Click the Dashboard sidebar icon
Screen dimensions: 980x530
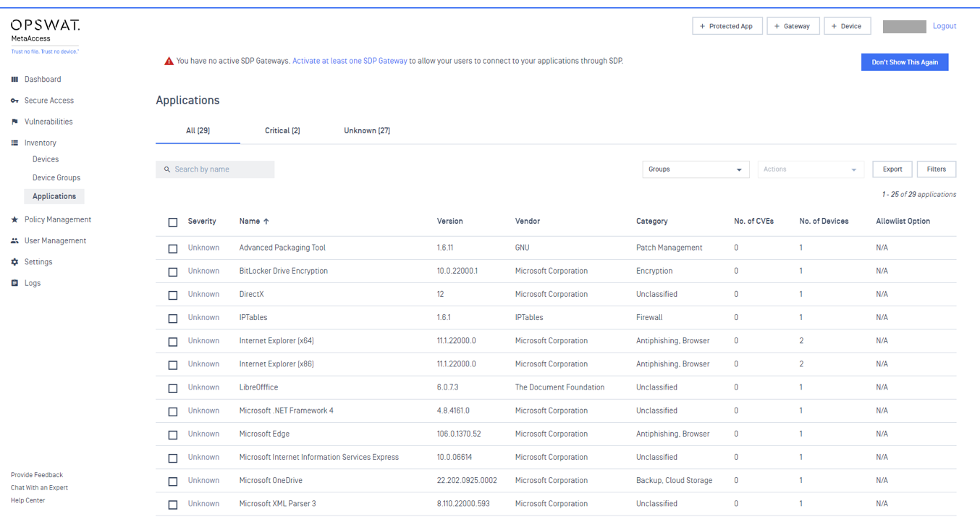(x=14, y=80)
